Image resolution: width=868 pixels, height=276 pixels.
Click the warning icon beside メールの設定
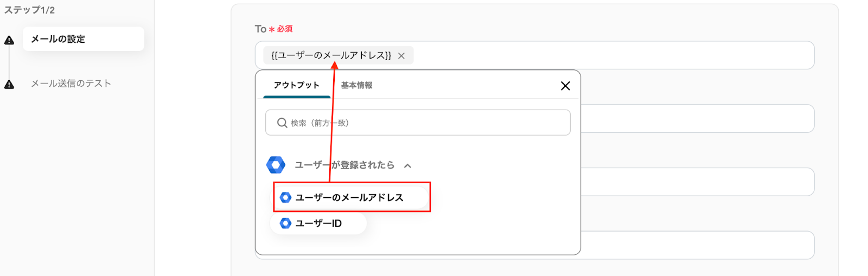9,40
